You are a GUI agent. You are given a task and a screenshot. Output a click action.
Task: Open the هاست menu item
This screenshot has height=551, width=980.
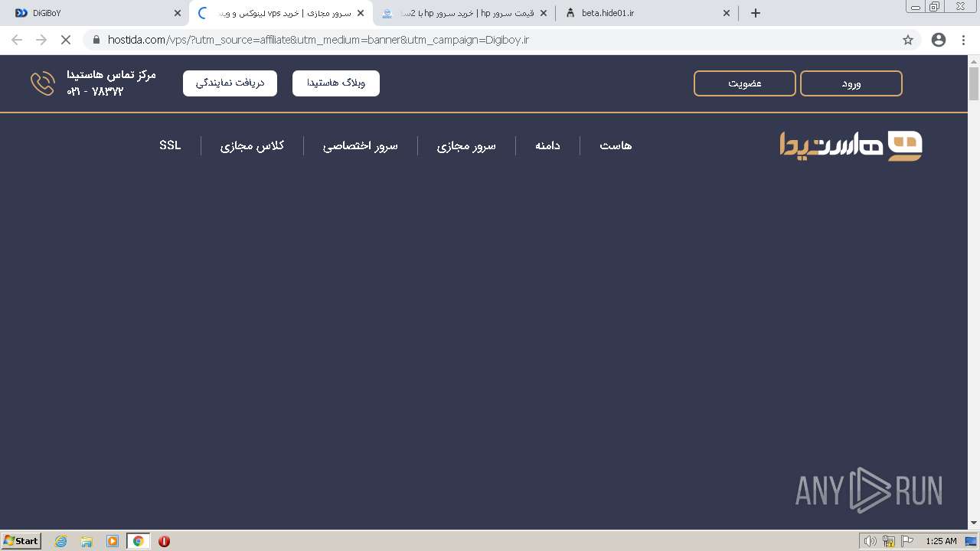point(616,145)
